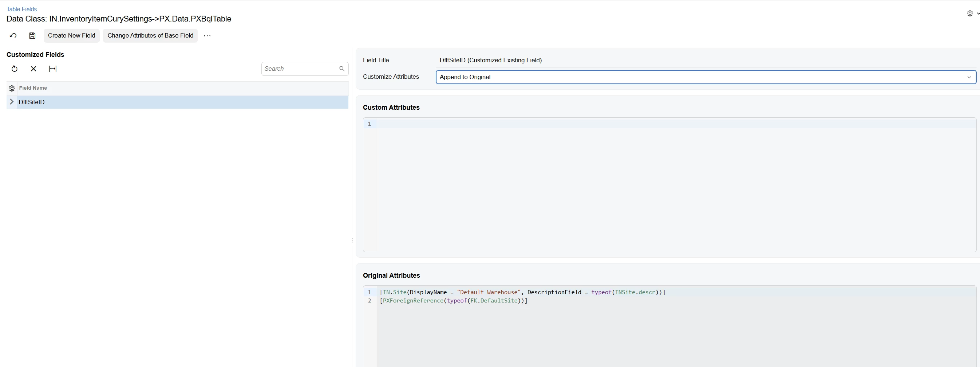Click inside the Custom Attributes code editor
This screenshot has width=980, height=367.
tap(676, 185)
